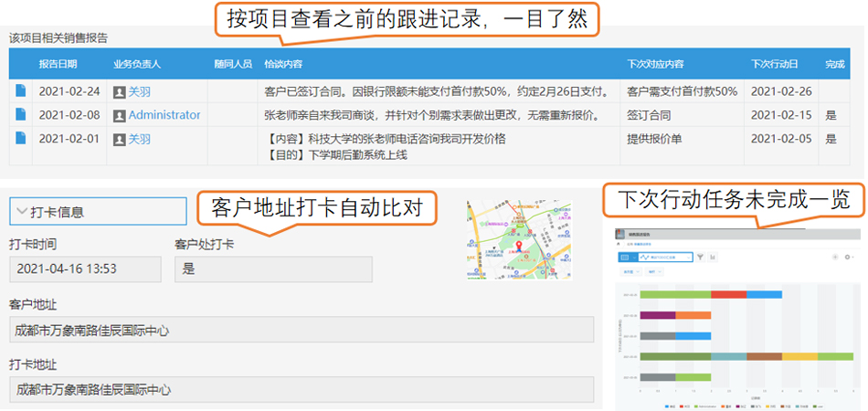The height and width of the screenshot is (411, 868).
Task: Open the report document icon for 2021-02-08
Action: (x=20, y=115)
